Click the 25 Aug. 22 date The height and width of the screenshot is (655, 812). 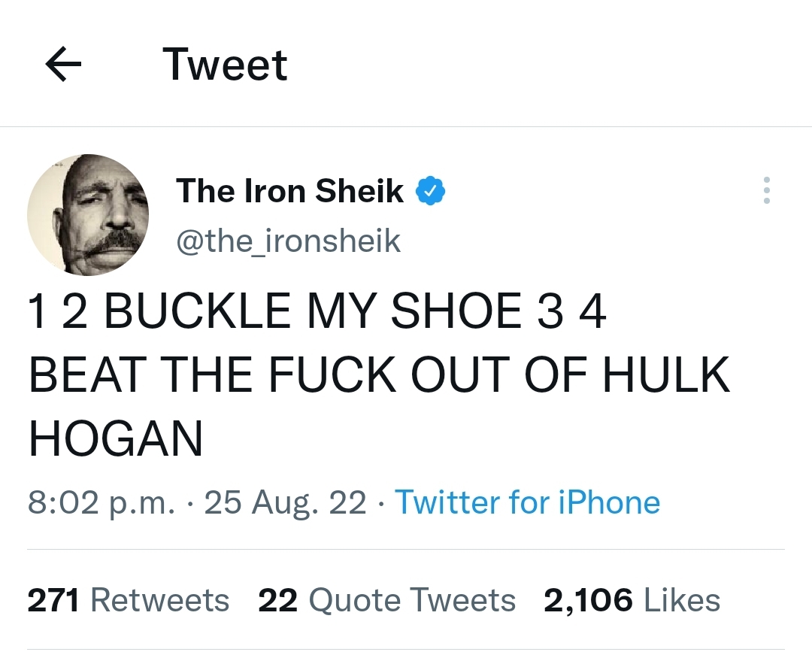pyautogui.click(x=285, y=502)
